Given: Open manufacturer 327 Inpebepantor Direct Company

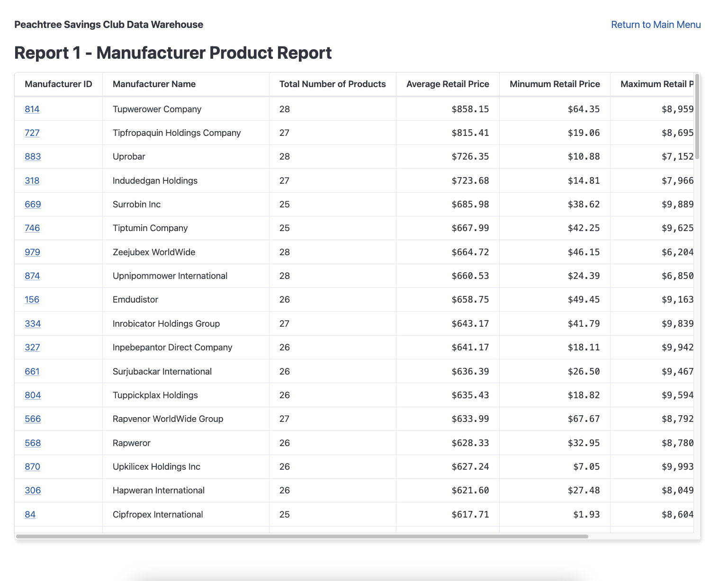Looking at the screenshot, I should pos(32,347).
